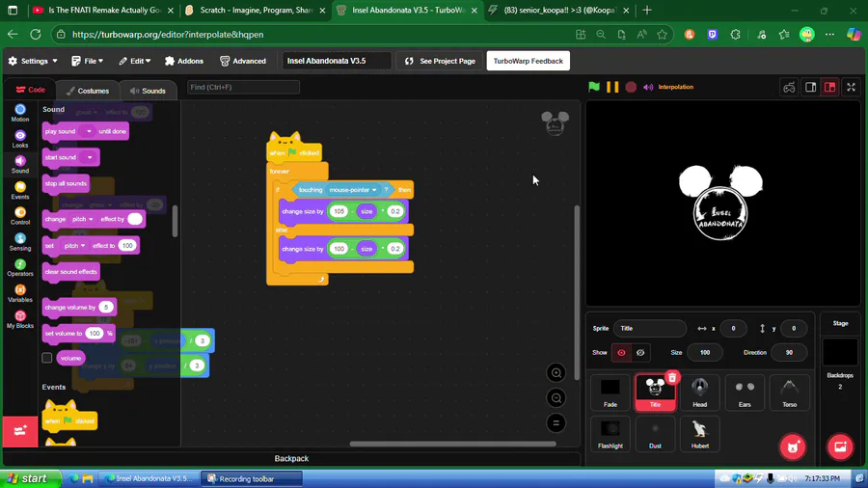
Task: Select the Operators block category
Action: pyautogui.click(x=20, y=267)
